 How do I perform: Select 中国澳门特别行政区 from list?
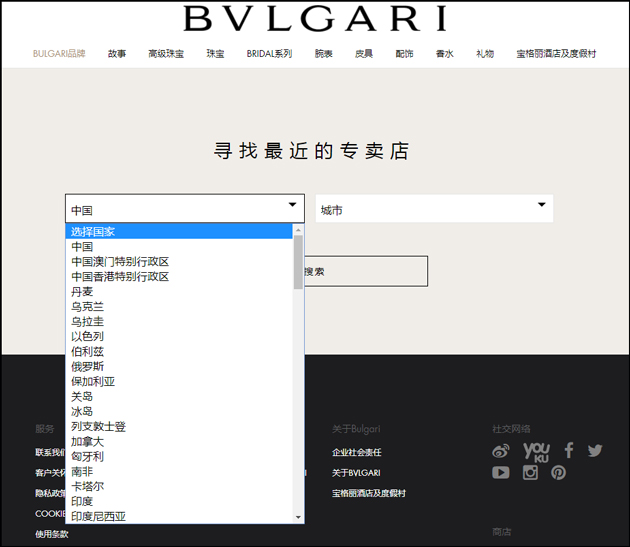tap(179, 262)
